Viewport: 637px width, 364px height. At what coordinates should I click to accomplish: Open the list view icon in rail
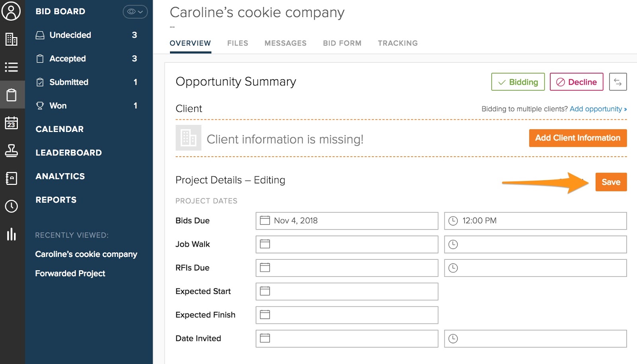click(11, 67)
